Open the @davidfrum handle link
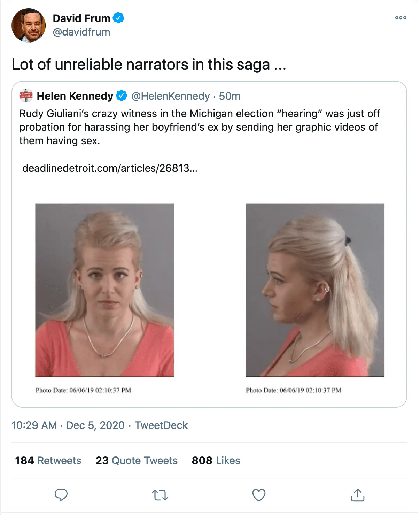The width and height of the screenshot is (420, 515). [81, 32]
